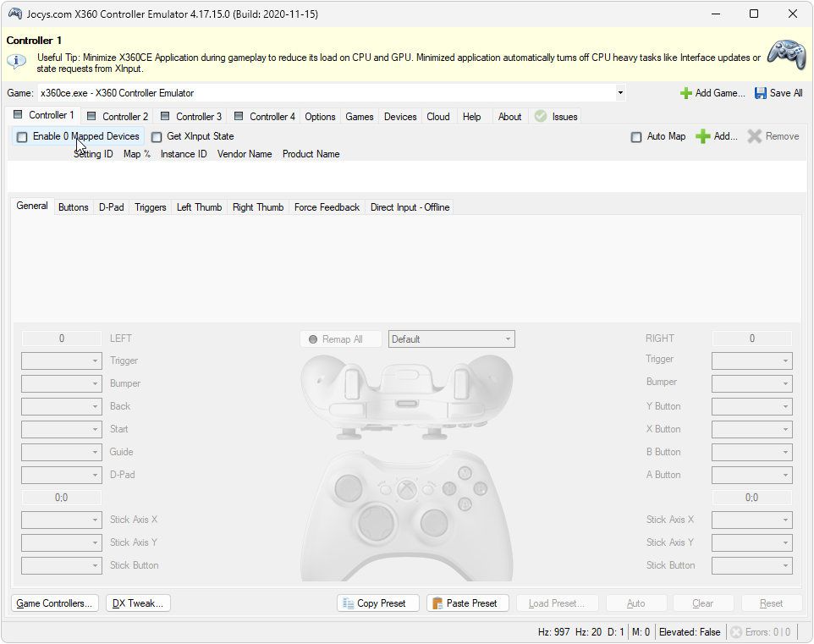Click the Clear button

[703, 603]
